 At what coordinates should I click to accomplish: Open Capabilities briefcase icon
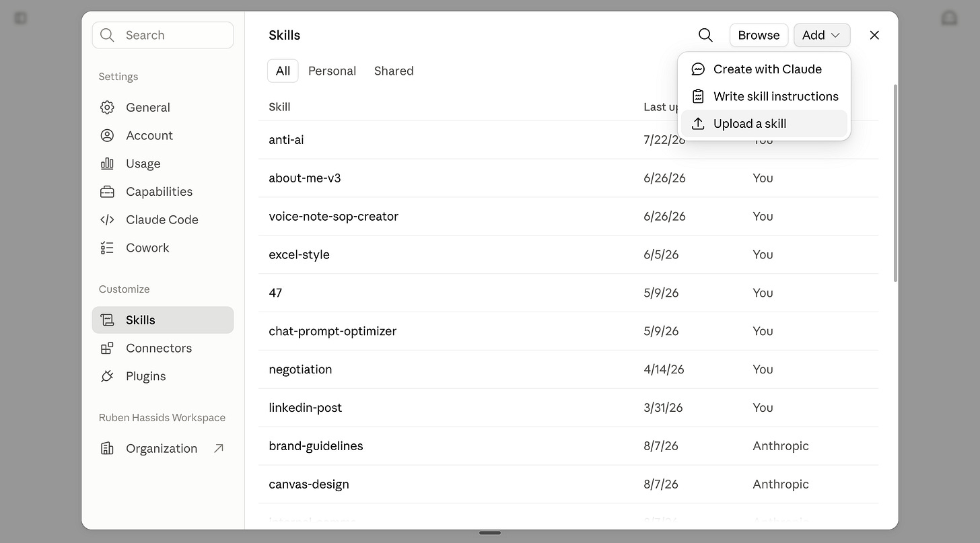(x=107, y=192)
